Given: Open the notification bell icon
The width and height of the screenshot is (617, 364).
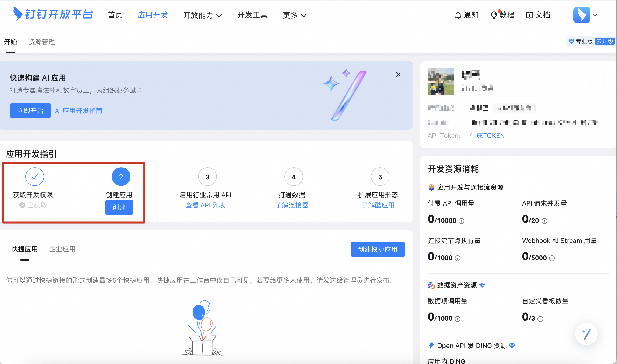Looking at the screenshot, I should coord(458,15).
